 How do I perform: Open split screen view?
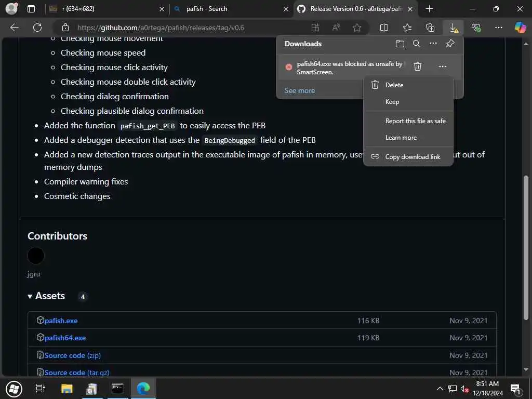384,28
